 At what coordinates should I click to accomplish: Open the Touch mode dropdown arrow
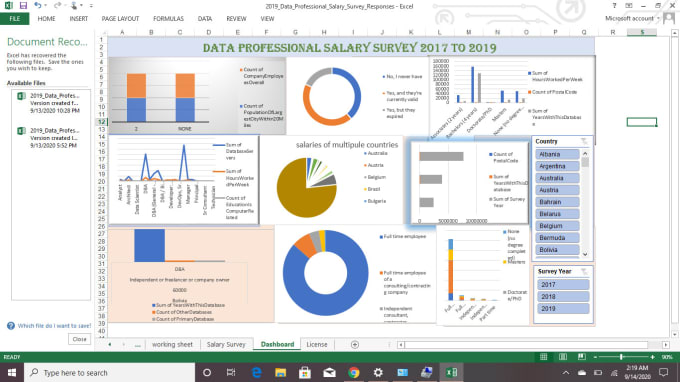click(81, 6)
